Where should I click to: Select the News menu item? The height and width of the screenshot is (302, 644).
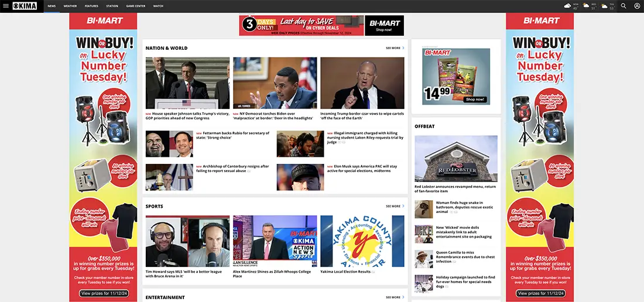point(52,6)
